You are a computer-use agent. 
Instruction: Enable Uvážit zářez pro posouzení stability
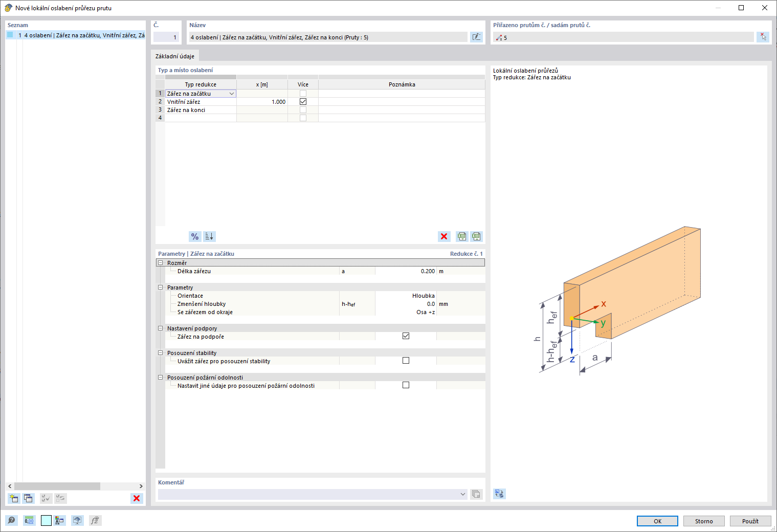(x=406, y=361)
